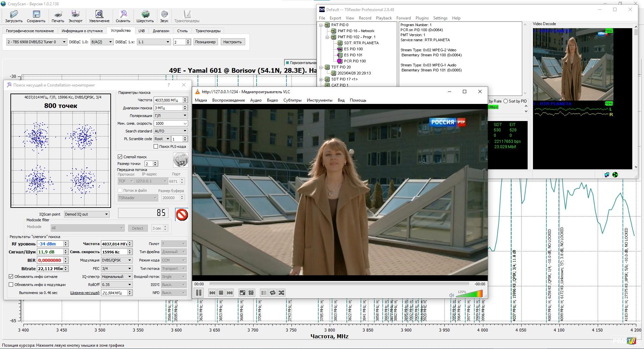This screenshot has width=644, height=349.
Task: Click the Load (Загрузить) toolbar icon
Action: 14,14
